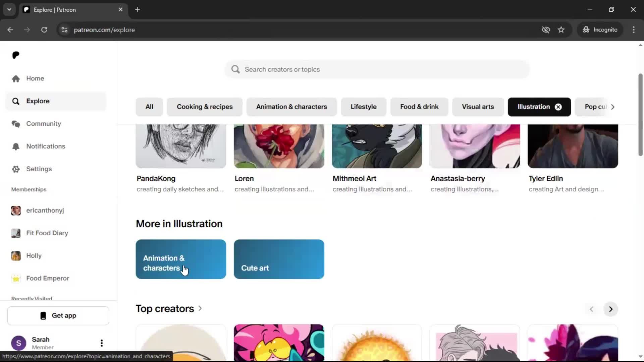
Task: Go to previous Top creators carousel page
Action: 592,309
